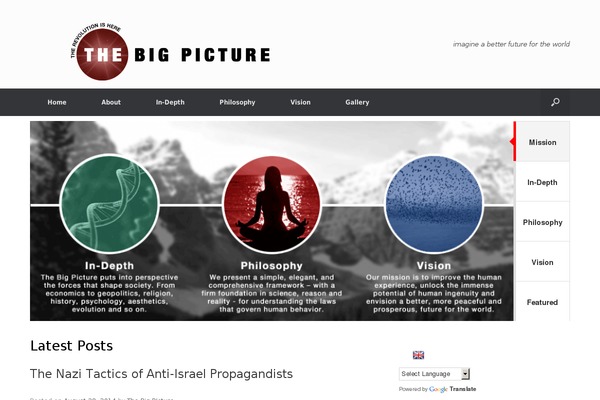The image size is (600, 400).
Task: Open The Nazi Tactics post title link
Action: coord(161,374)
